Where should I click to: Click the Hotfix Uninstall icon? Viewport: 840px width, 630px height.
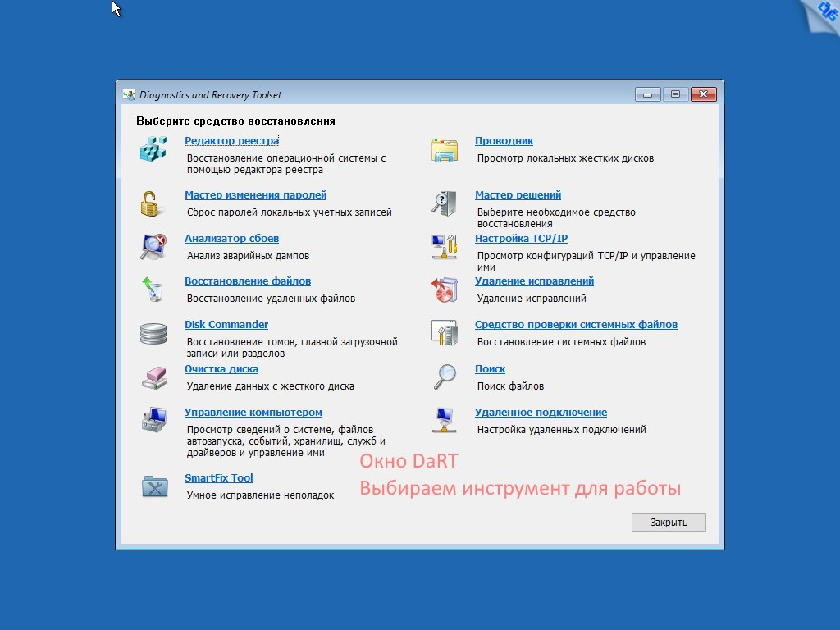click(x=444, y=289)
